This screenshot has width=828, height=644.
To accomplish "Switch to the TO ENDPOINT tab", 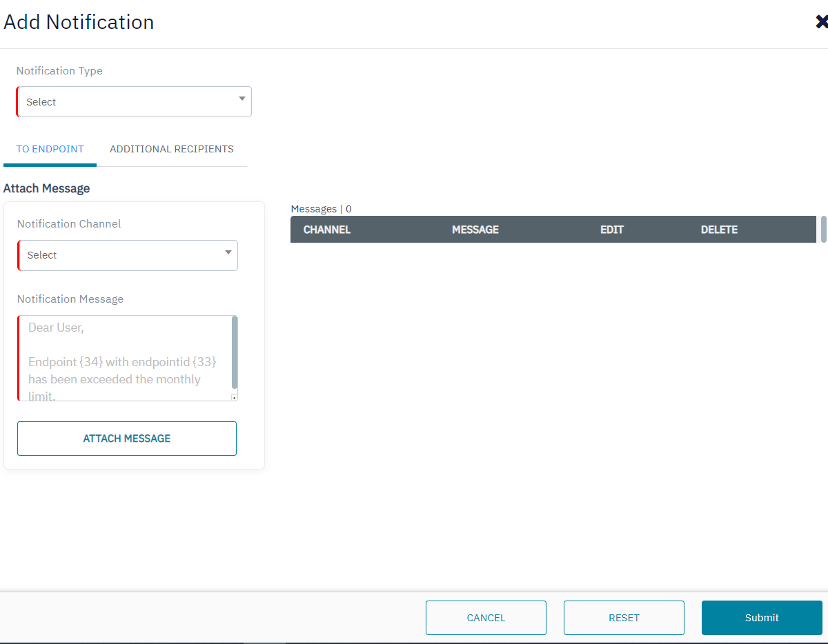I will pos(50,149).
